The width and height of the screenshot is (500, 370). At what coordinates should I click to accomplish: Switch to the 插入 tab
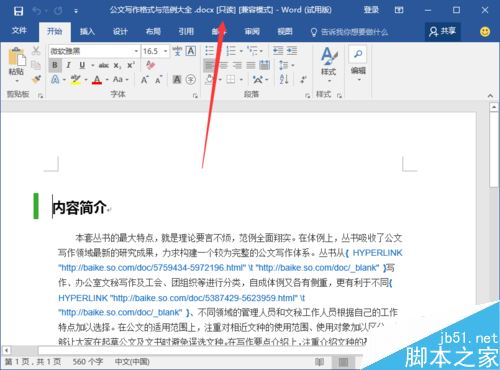(87, 32)
